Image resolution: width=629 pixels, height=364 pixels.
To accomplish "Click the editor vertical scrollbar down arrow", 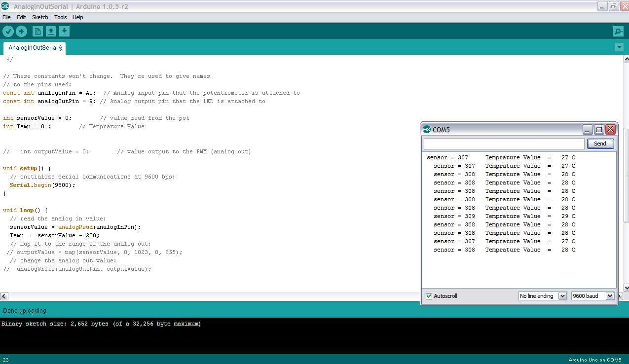I will [x=626, y=288].
